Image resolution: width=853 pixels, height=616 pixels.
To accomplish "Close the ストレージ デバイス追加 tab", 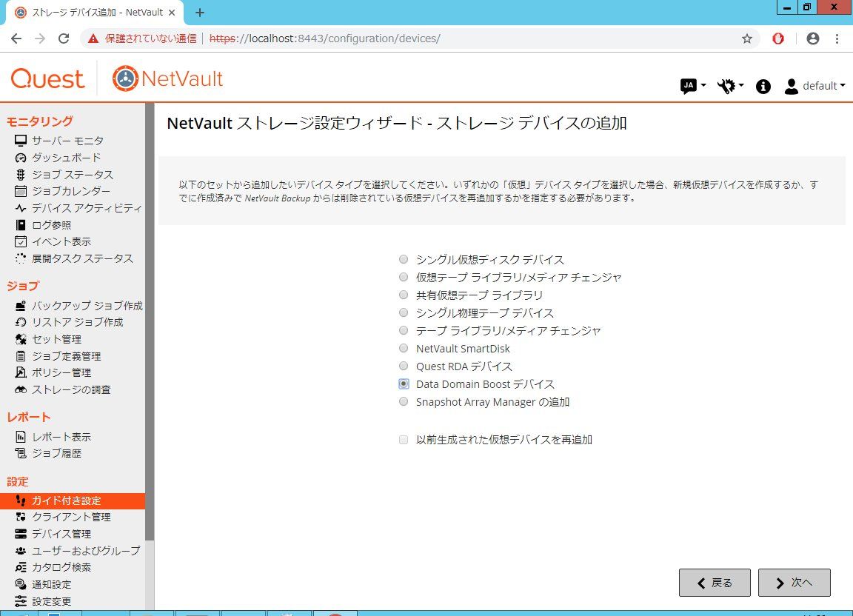I will (172, 13).
